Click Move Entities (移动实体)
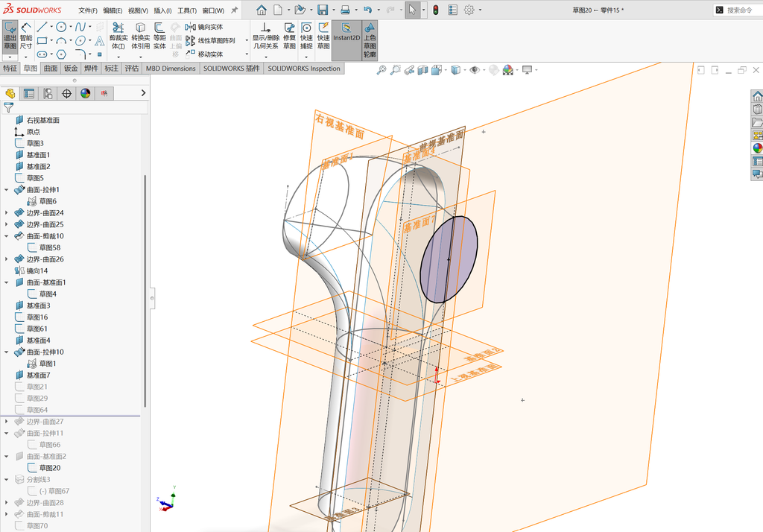Viewport: 763px width, 532px height. pos(204,54)
